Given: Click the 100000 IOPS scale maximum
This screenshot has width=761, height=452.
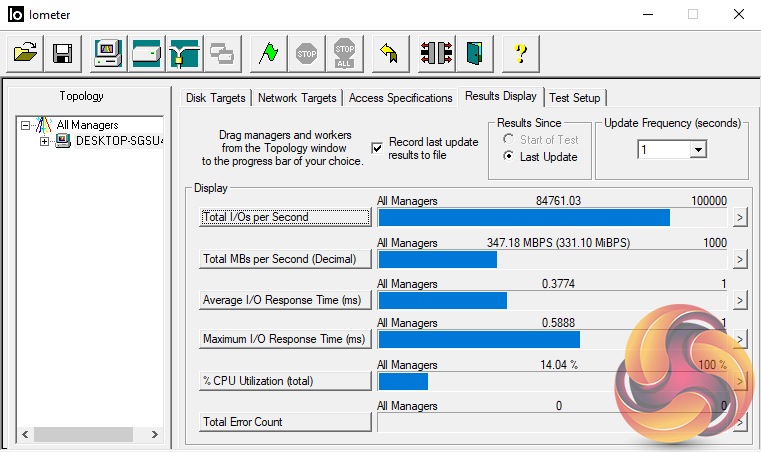Looking at the screenshot, I should click(709, 201).
